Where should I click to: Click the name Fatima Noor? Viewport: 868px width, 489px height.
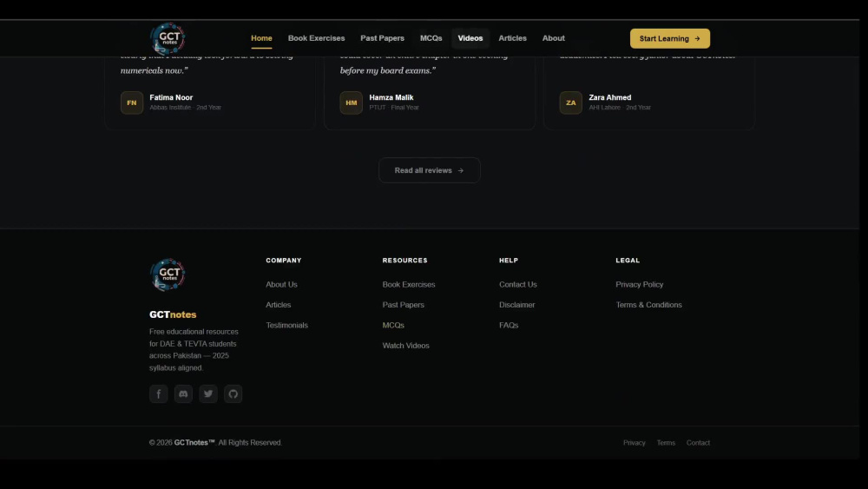(x=171, y=97)
